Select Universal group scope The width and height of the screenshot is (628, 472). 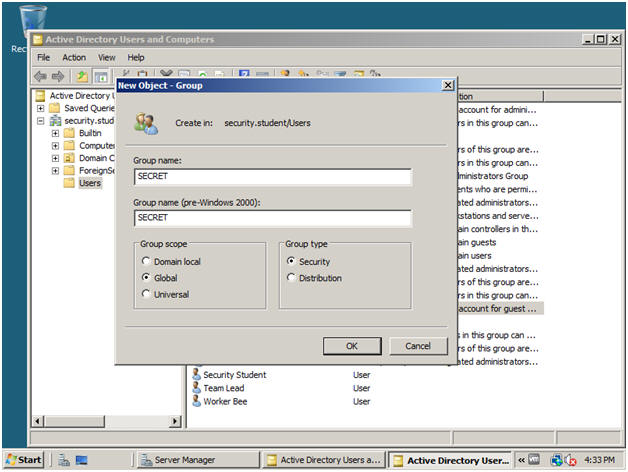(x=146, y=294)
